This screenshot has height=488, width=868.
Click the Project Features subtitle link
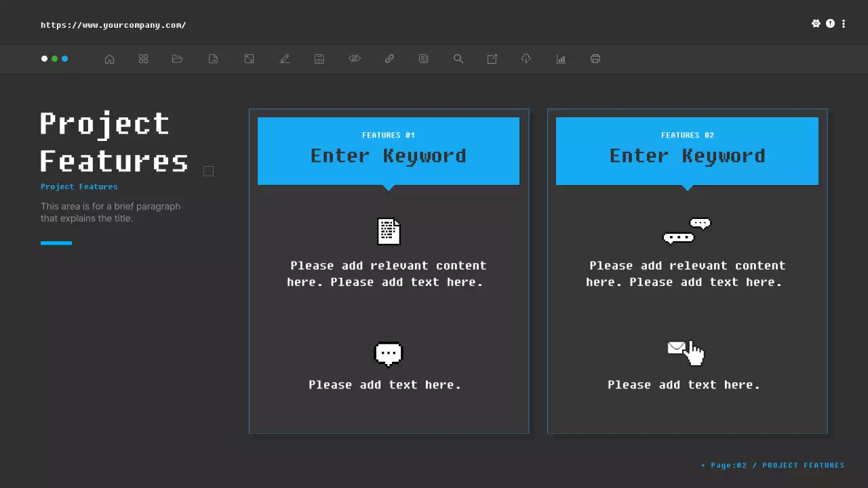(x=79, y=186)
